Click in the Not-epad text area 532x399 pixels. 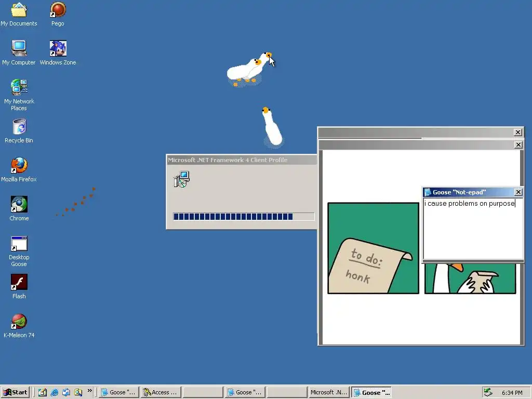pyautogui.click(x=473, y=229)
